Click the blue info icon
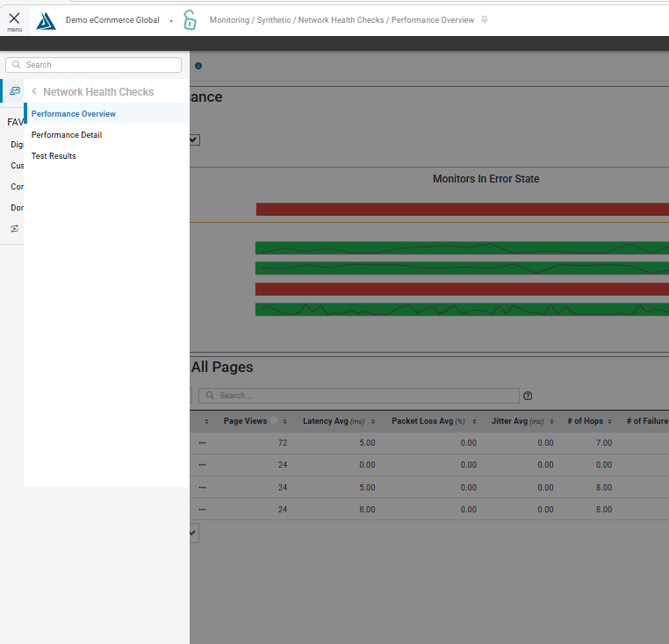The height and width of the screenshot is (644, 669). [x=198, y=66]
